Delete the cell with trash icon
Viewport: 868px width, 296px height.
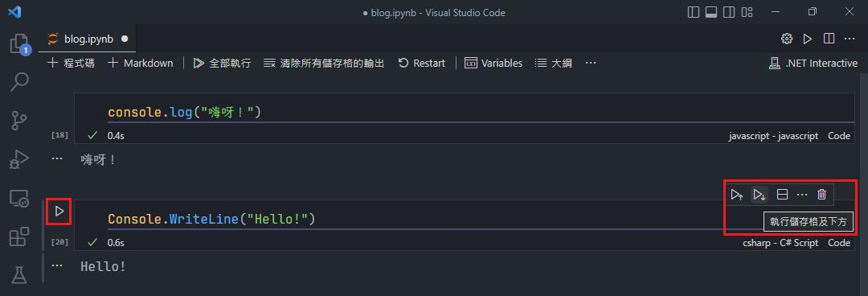coord(822,195)
